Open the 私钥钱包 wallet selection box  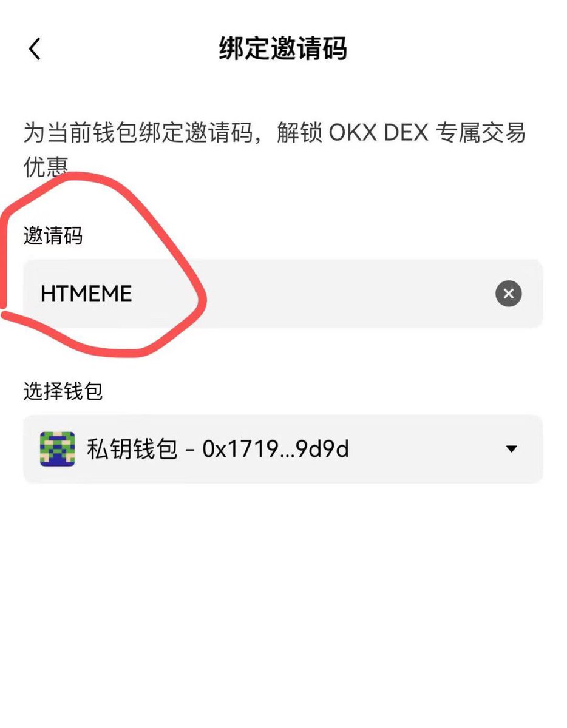tap(283, 449)
